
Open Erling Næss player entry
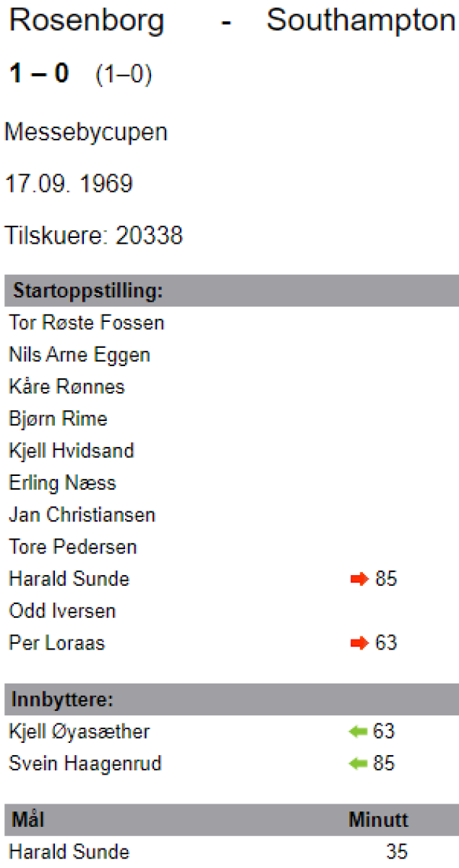pyautogui.click(x=62, y=482)
